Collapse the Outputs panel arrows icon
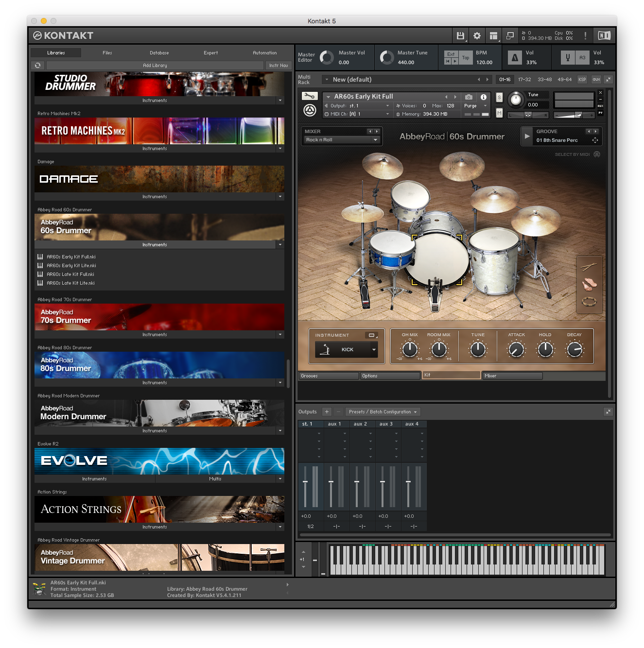Image resolution: width=644 pixels, height=648 pixels. (608, 411)
